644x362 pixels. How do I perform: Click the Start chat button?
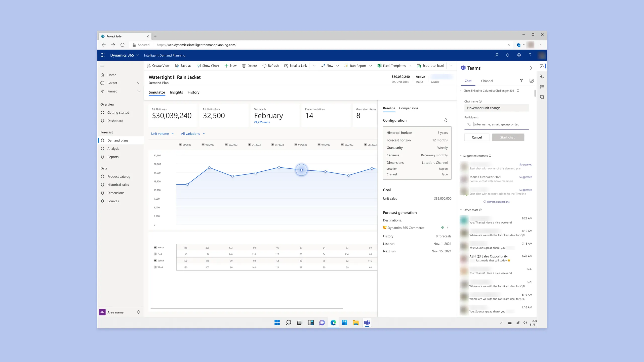(x=508, y=137)
